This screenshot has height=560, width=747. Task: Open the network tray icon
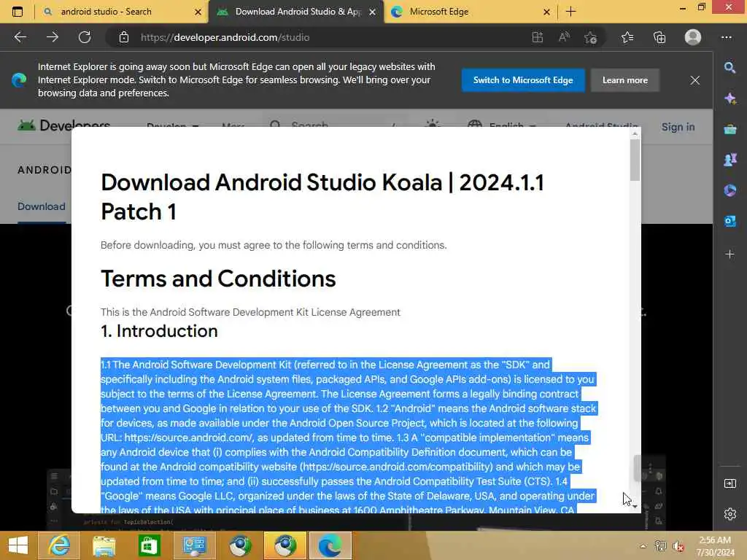660,545
